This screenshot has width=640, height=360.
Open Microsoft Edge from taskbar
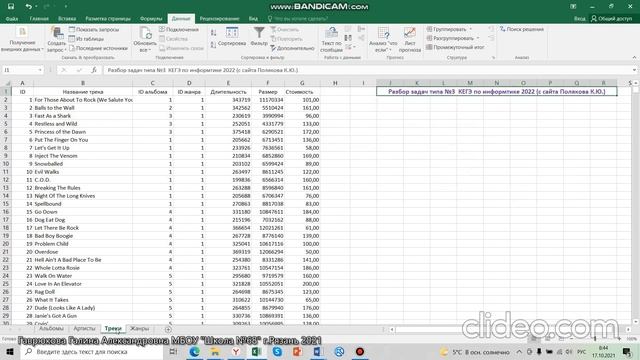pos(194,352)
